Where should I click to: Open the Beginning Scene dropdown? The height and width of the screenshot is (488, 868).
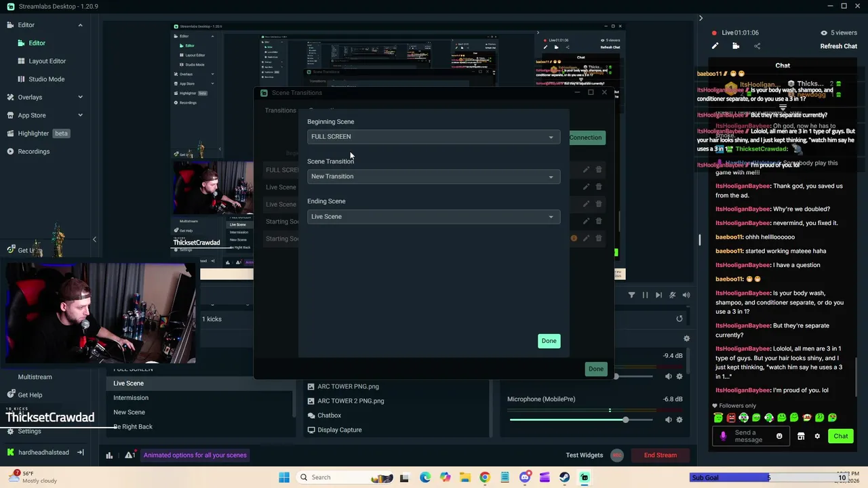[433, 137]
